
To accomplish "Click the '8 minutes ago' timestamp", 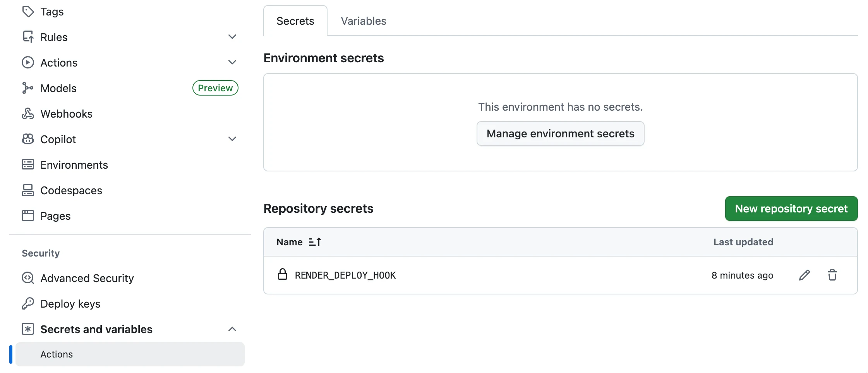I will click(742, 275).
